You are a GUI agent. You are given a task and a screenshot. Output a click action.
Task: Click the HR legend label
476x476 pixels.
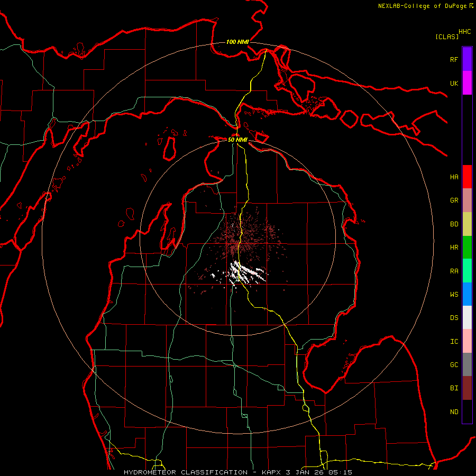click(x=454, y=248)
